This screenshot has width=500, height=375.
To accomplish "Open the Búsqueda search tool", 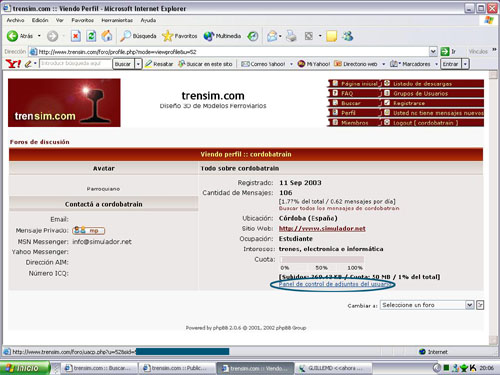I will tap(138, 36).
